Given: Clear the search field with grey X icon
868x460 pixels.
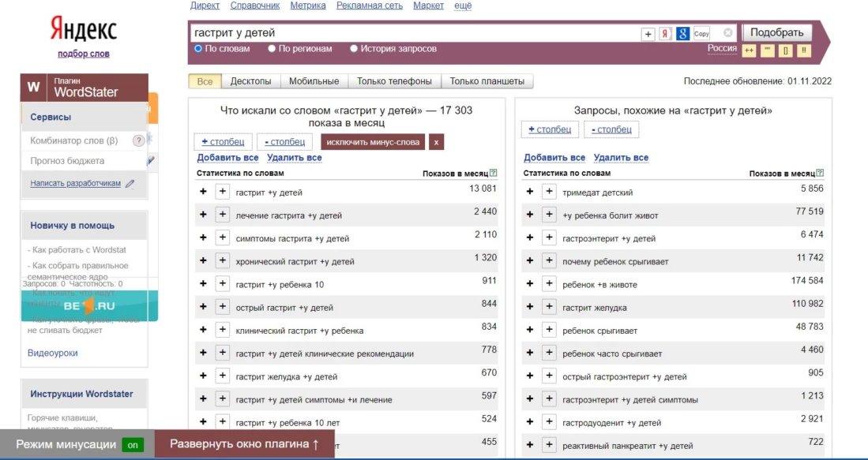Looking at the screenshot, I should click(728, 33).
